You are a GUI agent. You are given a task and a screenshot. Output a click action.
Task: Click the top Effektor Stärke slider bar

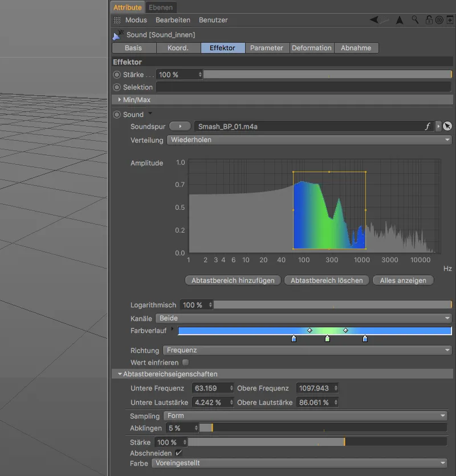[x=328, y=75]
